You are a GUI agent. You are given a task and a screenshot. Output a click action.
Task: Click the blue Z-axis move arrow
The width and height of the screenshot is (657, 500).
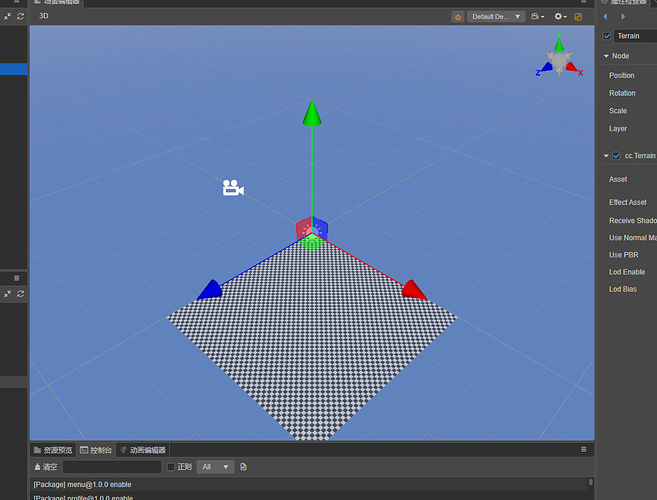click(x=210, y=290)
